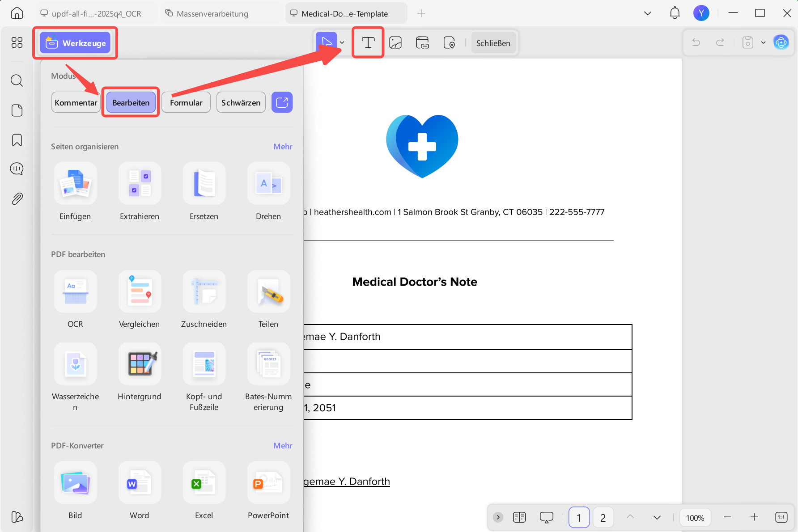This screenshot has width=798, height=532.
Task: Go to next page arrow
Action: (657, 517)
